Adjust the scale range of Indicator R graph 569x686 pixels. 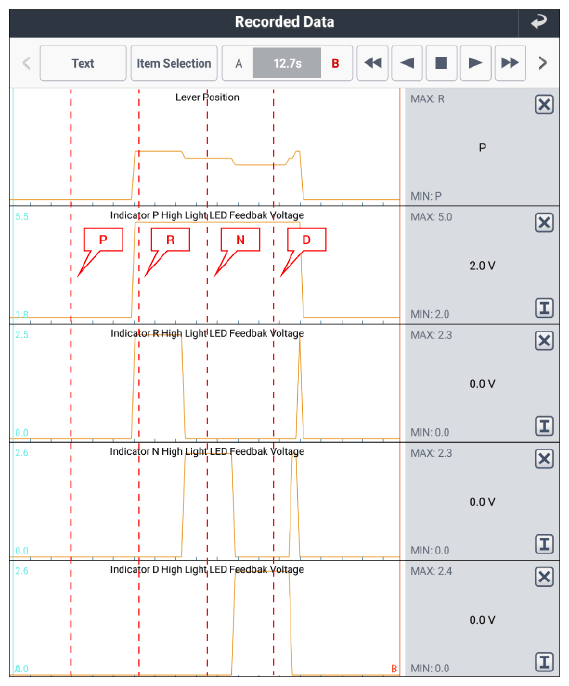544,426
